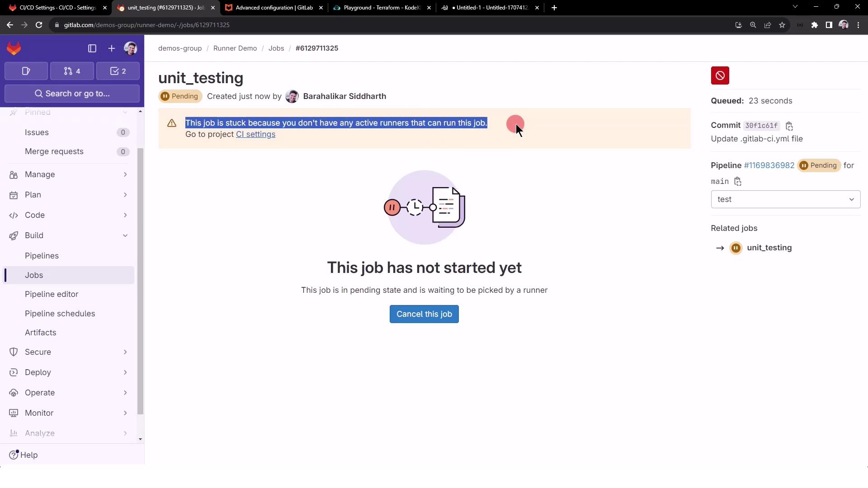Copy branch name main with clipboard icon
The width and height of the screenshot is (868, 488).
tap(738, 182)
